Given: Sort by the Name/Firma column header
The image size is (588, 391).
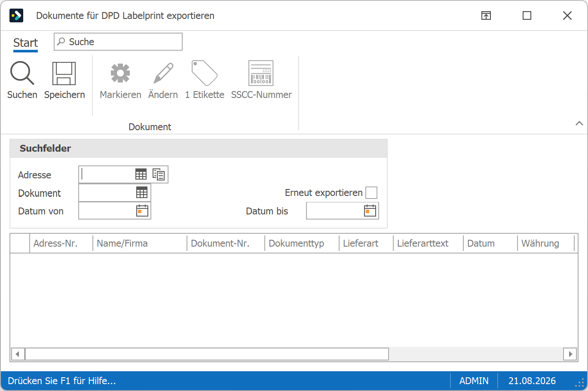Looking at the screenshot, I should (140, 243).
